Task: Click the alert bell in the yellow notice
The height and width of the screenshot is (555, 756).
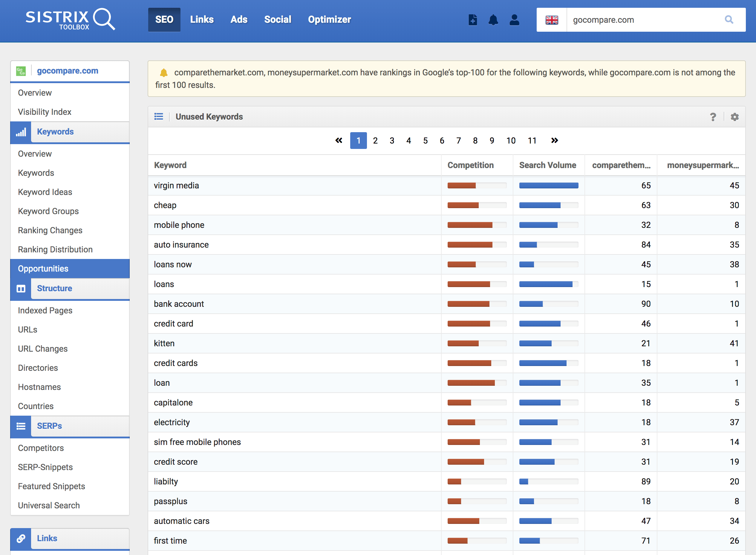Action: click(163, 73)
